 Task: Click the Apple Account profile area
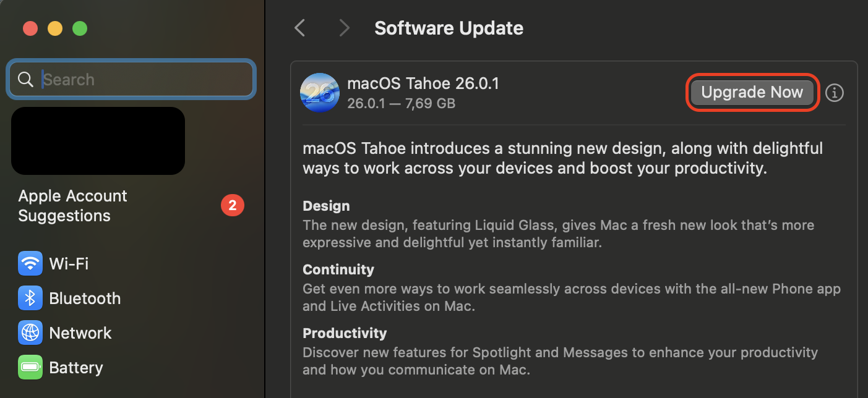(x=98, y=140)
